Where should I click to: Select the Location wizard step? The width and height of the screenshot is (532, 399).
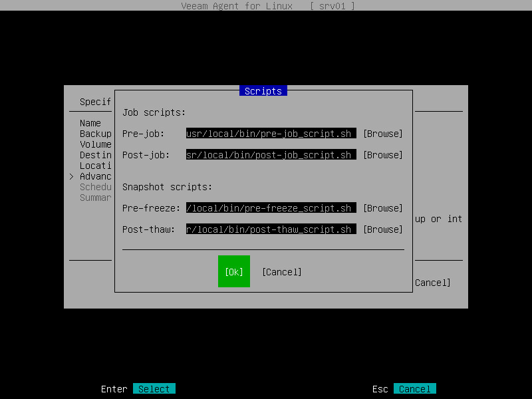(96, 166)
